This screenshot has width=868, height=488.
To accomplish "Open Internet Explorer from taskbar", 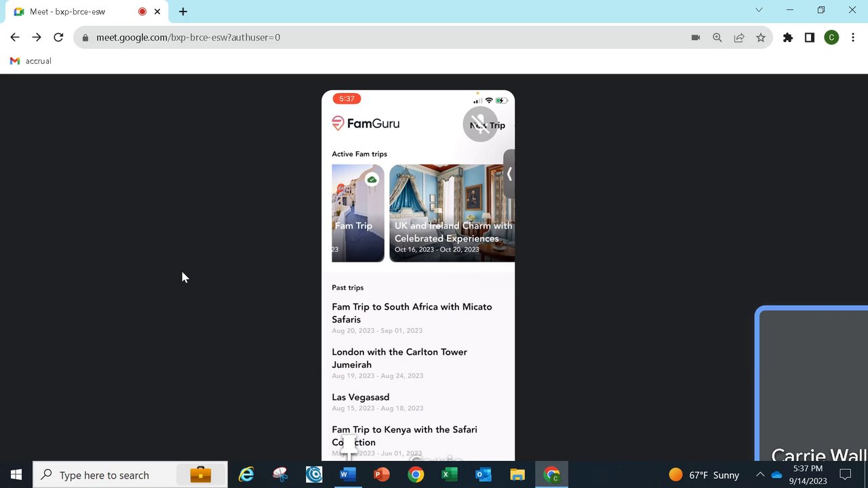I will click(246, 474).
